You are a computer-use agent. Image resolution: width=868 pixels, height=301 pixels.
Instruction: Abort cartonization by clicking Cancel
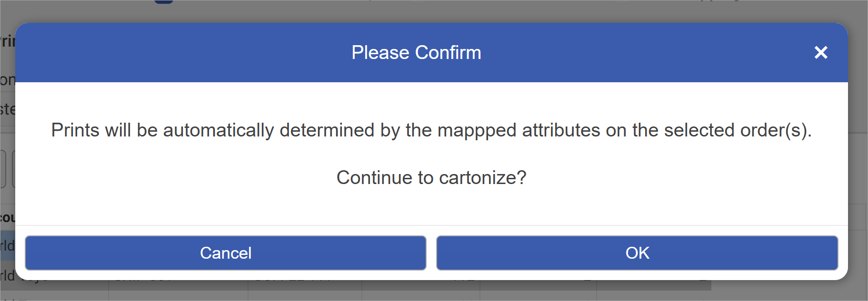click(x=226, y=252)
